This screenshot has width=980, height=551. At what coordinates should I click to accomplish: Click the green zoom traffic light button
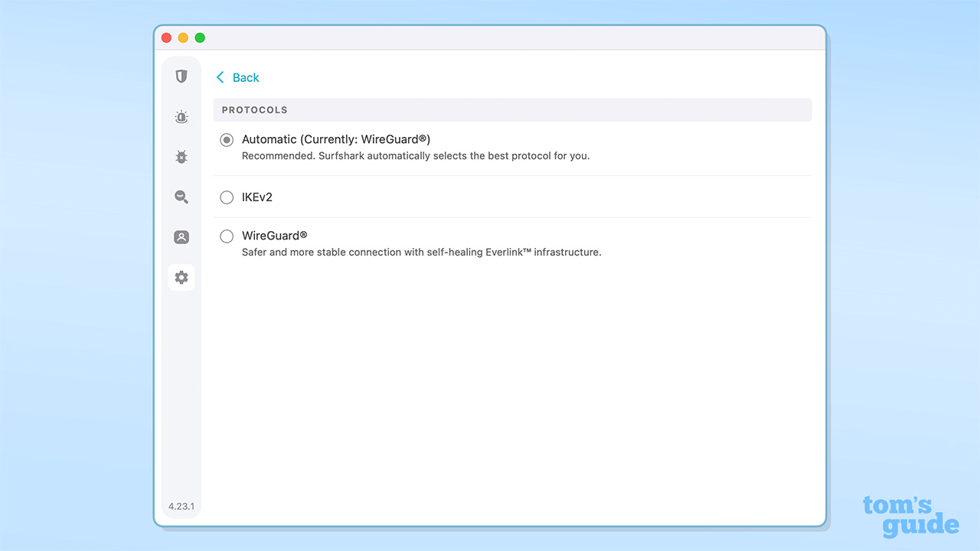[x=200, y=37]
